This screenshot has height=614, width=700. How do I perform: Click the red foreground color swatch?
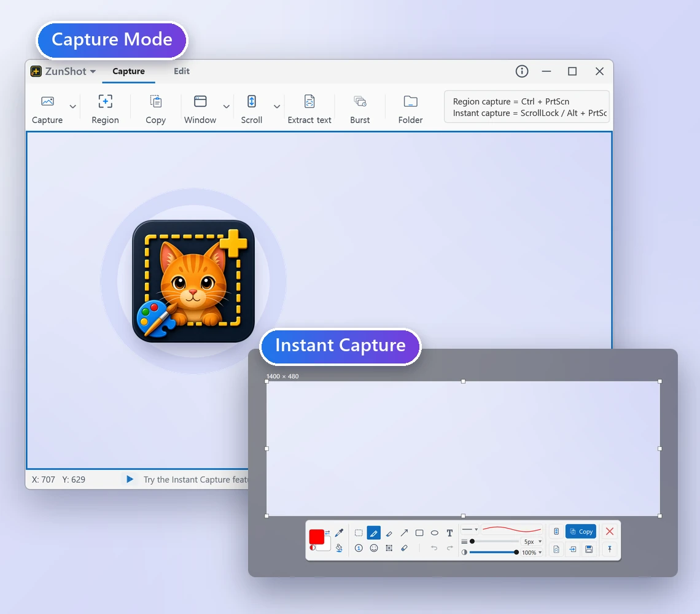pos(316,536)
